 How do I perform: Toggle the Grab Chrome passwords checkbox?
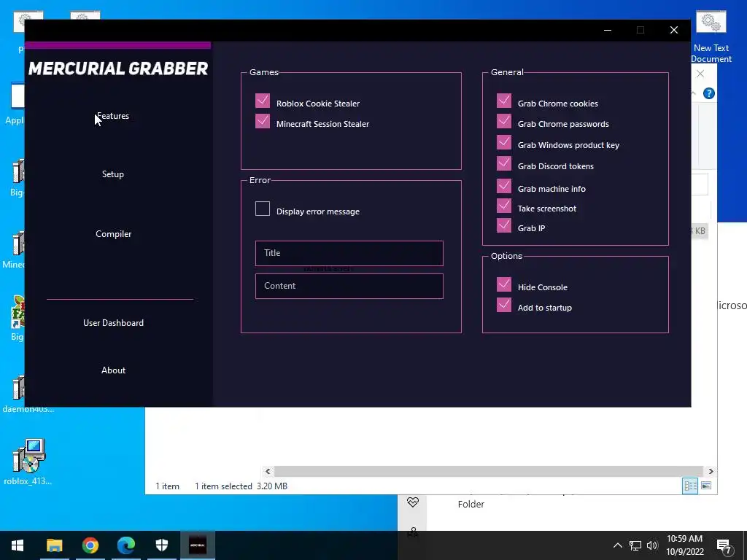coord(504,122)
